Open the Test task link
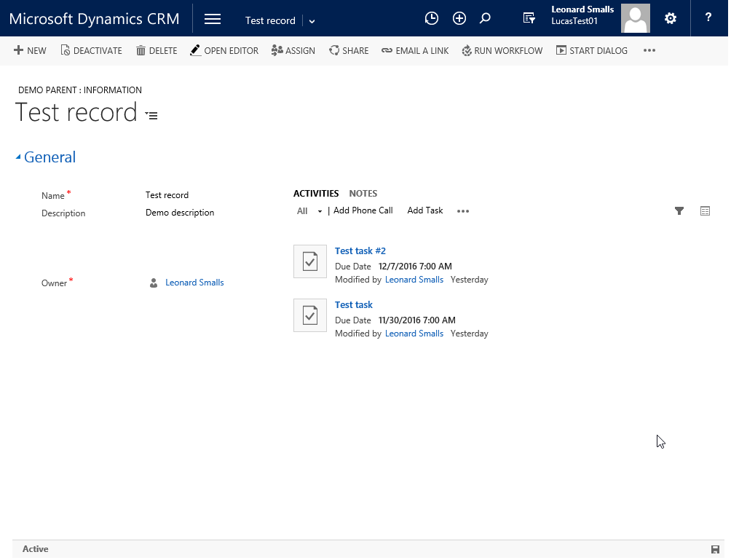Image resolution: width=731 pixels, height=560 pixels. click(x=353, y=305)
